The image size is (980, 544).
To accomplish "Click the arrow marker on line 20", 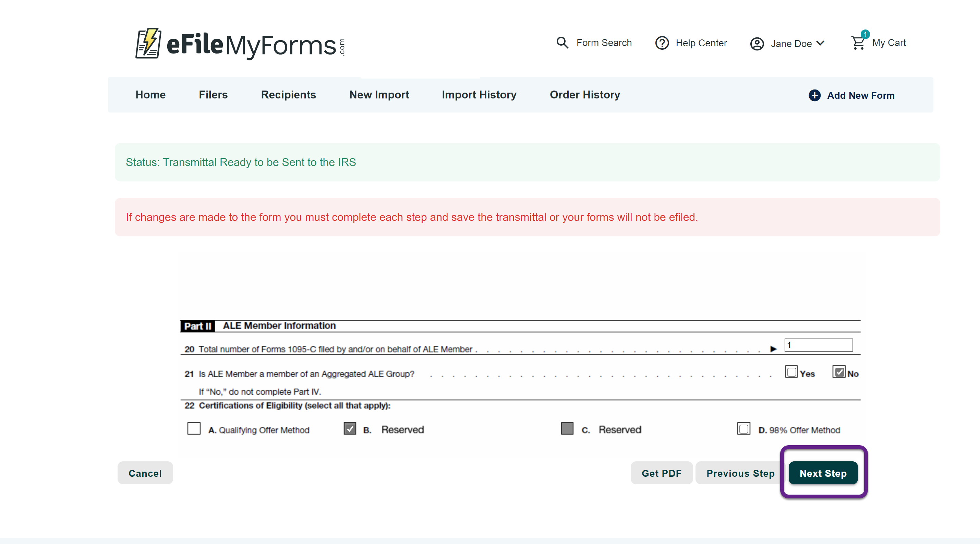I will [x=773, y=349].
